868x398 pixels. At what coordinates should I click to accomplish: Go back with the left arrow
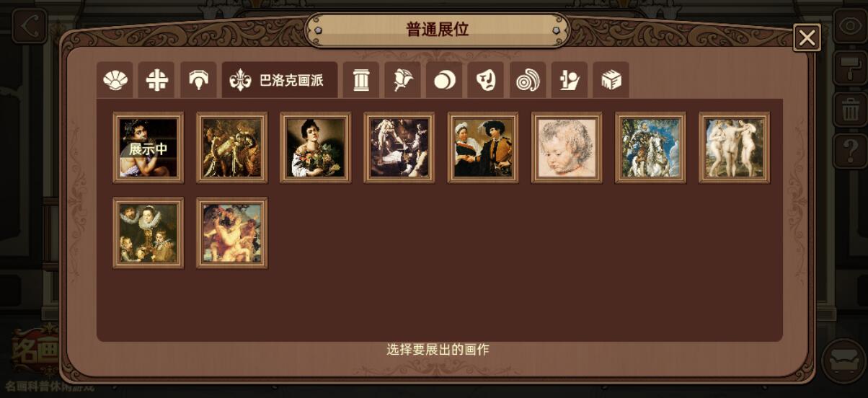point(30,27)
